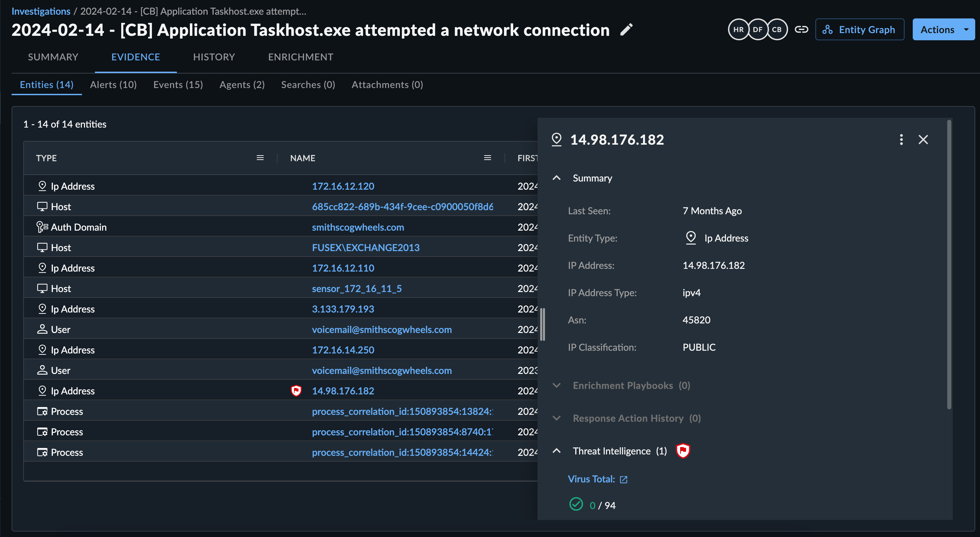This screenshot has width=980, height=537.
Task: Select Entities (14) sub-tab
Action: click(x=46, y=84)
